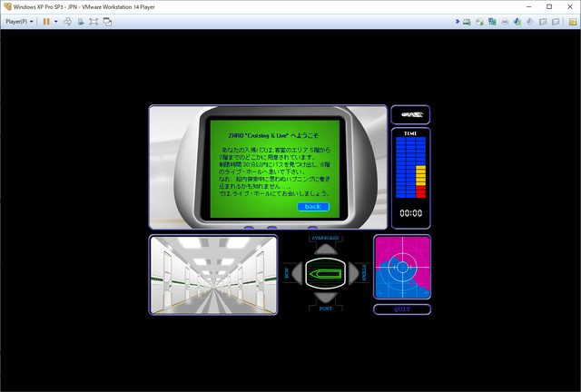Screen dimensions: 581x392
Task: Click the active sound card device icon
Action: coord(517,22)
